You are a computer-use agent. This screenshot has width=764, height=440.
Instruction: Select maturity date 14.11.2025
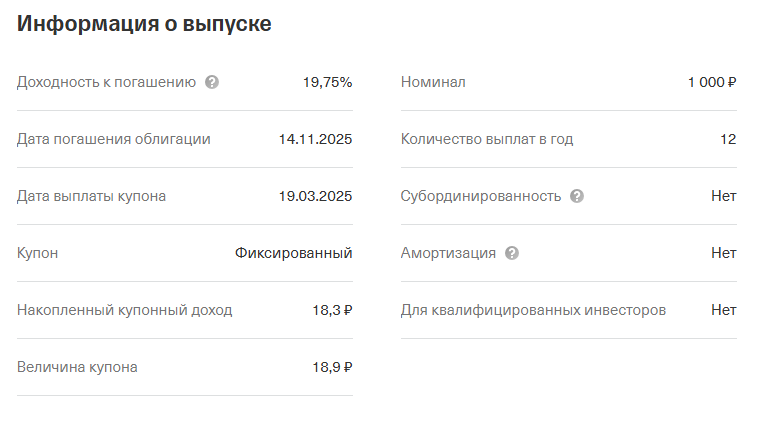point(315,139)
